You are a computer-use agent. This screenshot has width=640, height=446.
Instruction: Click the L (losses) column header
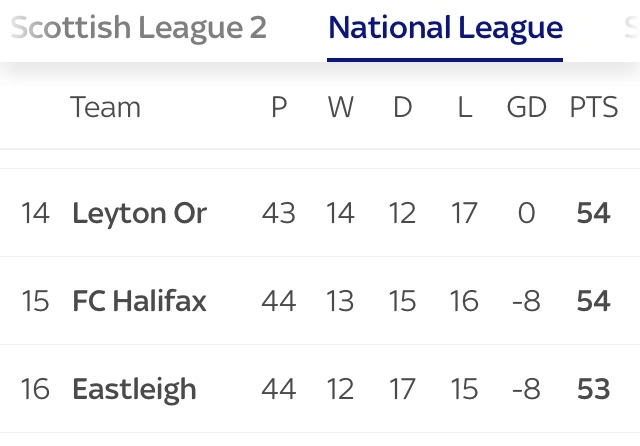(464, 107)
